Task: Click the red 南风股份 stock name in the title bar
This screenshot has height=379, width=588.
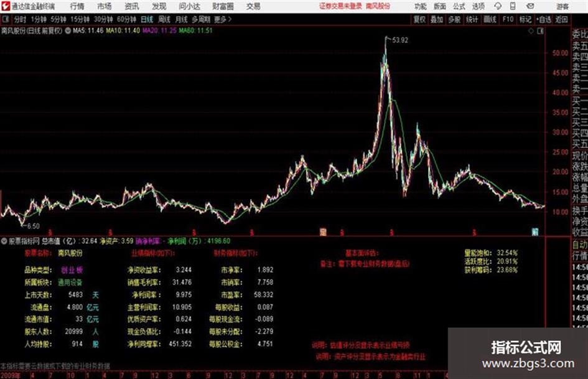Action: [378, 6]
